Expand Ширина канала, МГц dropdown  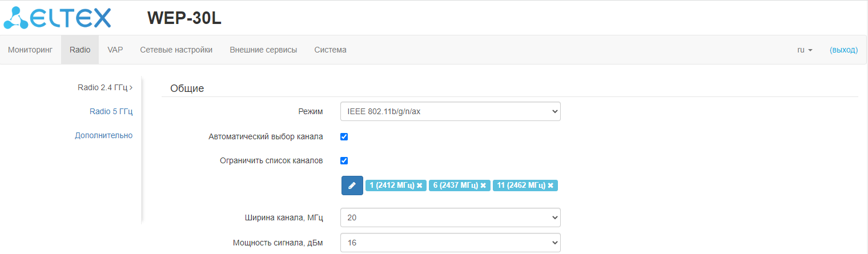[450, 217]
